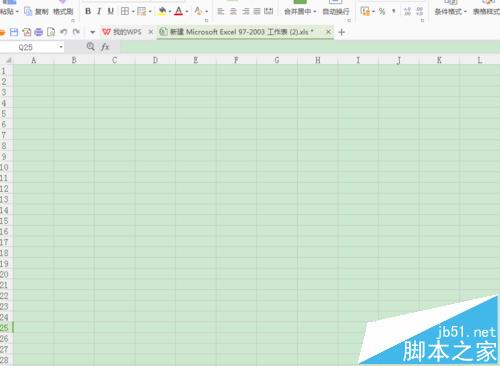Open insert function fx button
Viewport: 500px width, 366px height.
tap(105, 47)
